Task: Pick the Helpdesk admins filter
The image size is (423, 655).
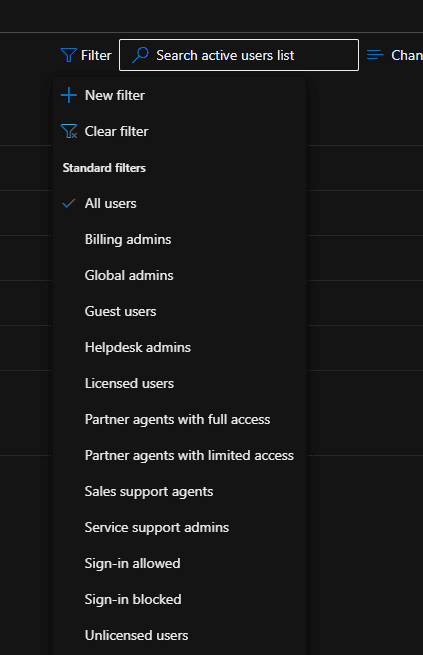Action: 138,347
